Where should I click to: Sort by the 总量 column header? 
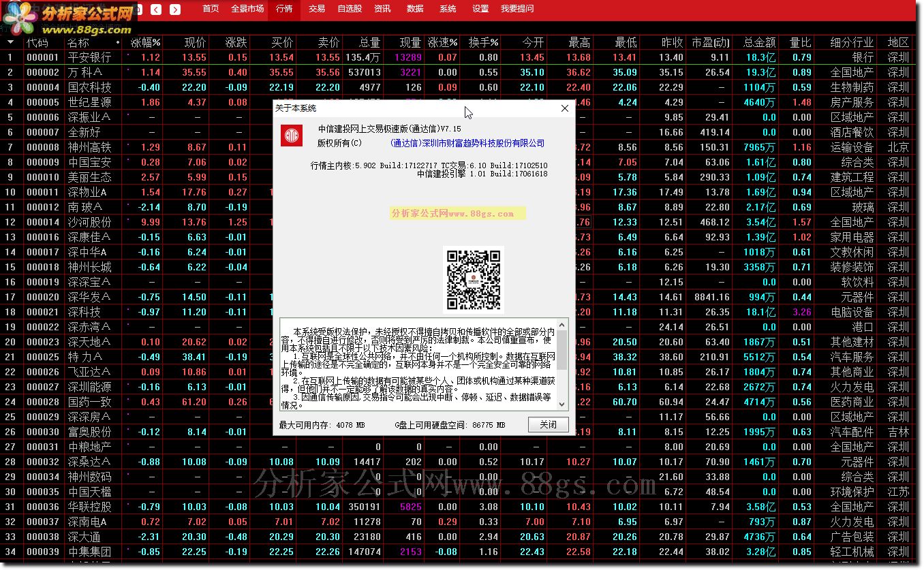pyautogui.click(x=369, y=42)
